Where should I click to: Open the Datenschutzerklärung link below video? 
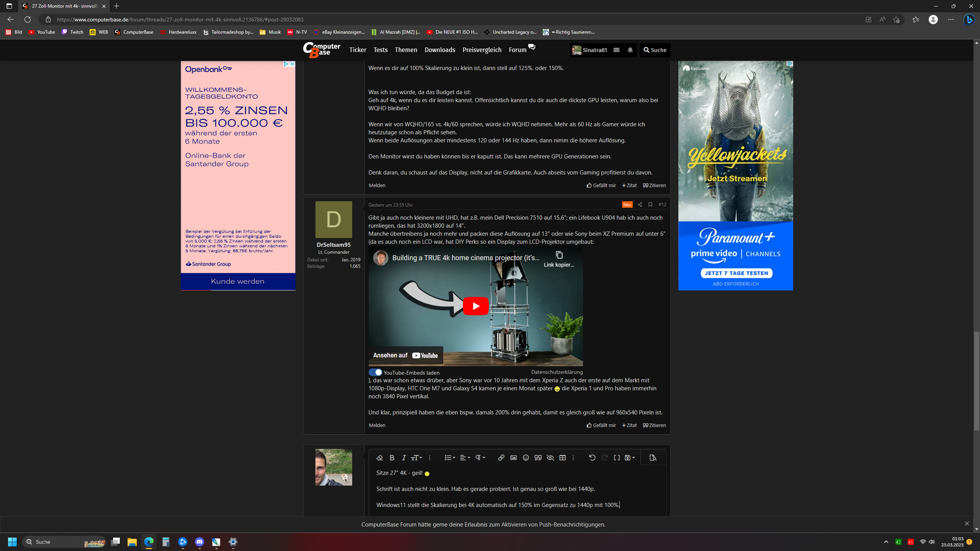click(x=557, y=372)
